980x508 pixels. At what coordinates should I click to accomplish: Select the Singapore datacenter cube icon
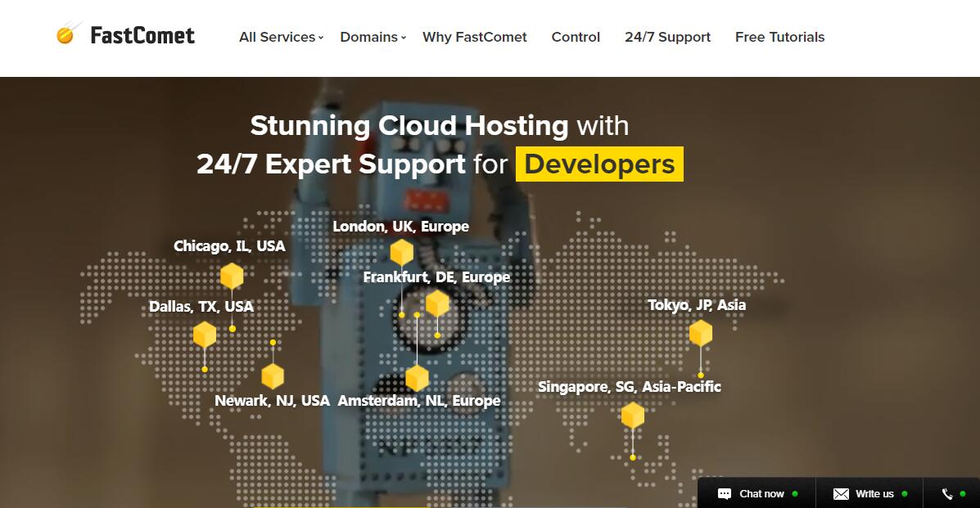(x=633, y=416)
